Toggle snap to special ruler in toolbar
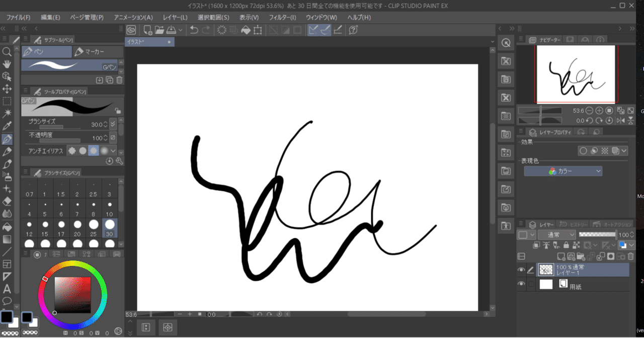 pos(326,30)
